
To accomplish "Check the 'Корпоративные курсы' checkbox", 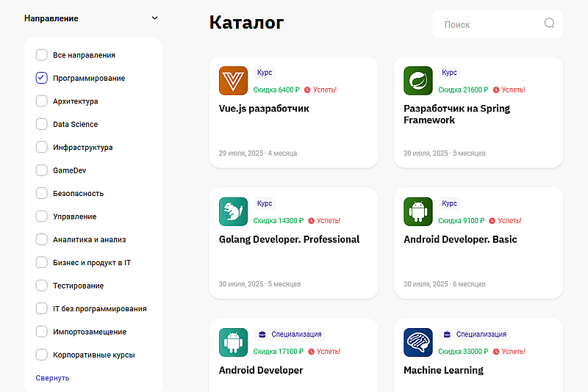I will click(x=42, y=355).
